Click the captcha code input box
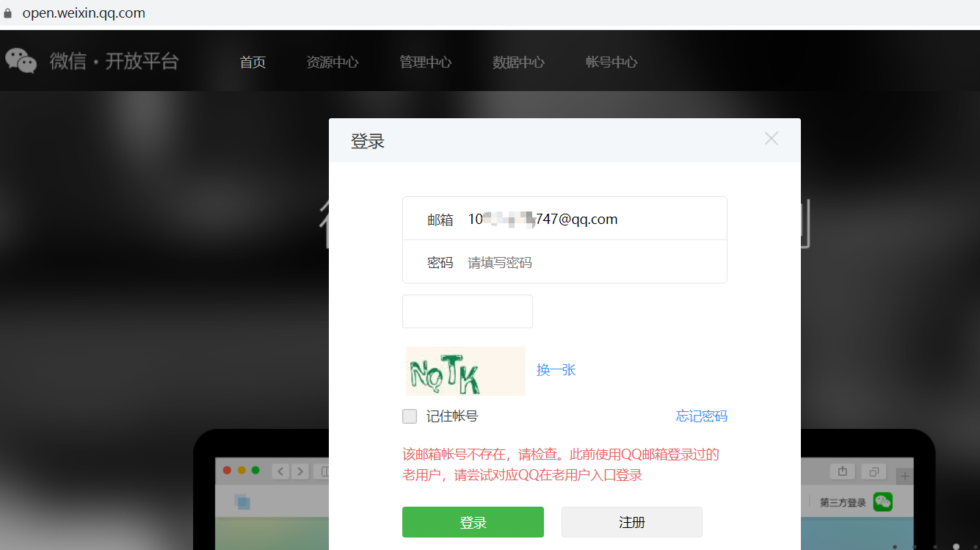 [468, 311]
